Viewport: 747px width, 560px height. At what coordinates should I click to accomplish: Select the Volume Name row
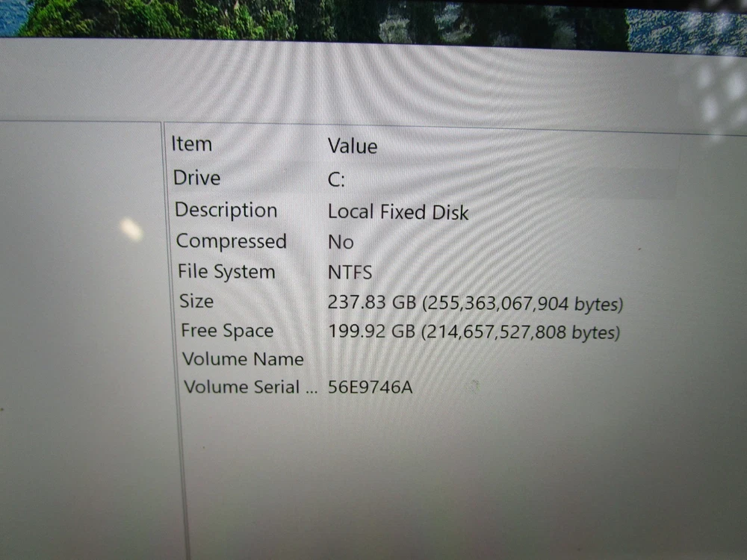(x=243, y=359)
